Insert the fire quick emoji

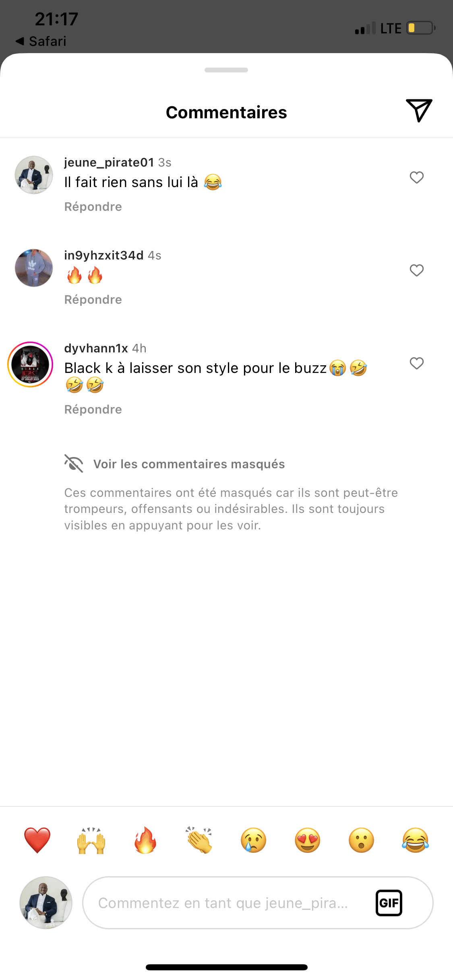[145, 840]
